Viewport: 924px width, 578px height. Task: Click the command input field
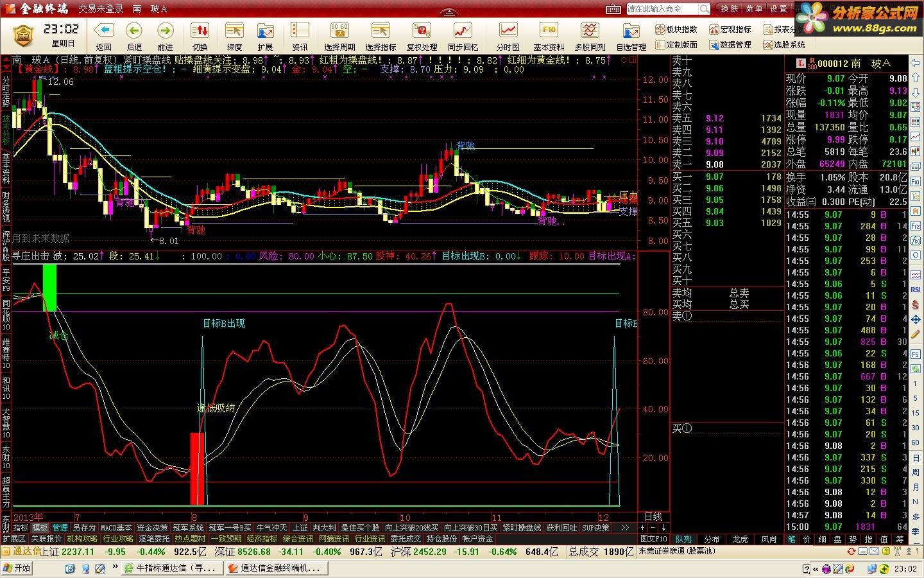pyautogui.click(x=662, y=9)
